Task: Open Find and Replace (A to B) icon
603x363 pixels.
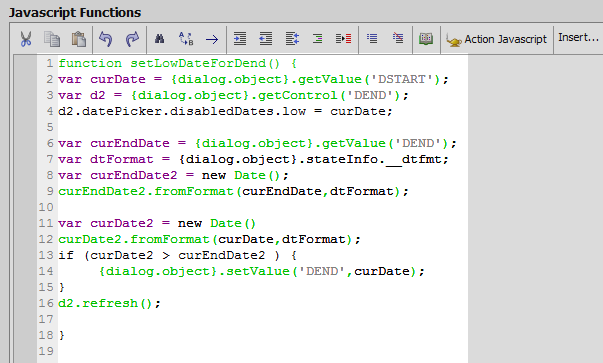Action: [186, 39]
